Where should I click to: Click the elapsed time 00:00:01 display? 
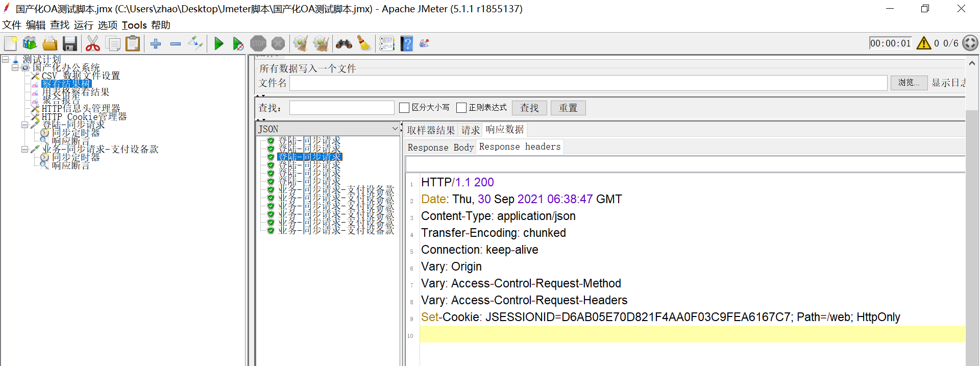[890, 43]
